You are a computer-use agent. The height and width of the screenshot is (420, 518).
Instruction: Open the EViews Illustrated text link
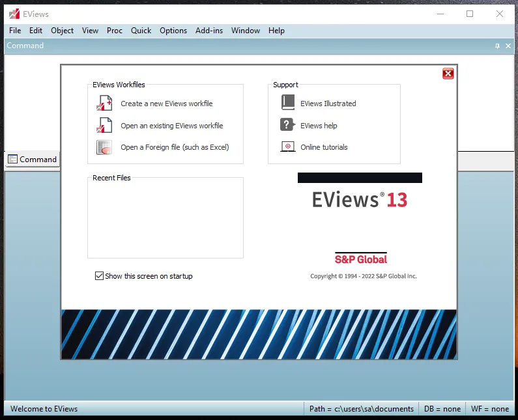click(x=328, y=104)
